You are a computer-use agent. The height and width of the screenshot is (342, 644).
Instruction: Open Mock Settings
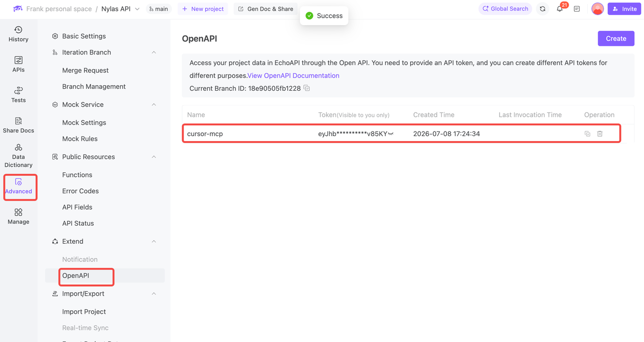pos(84,123)
